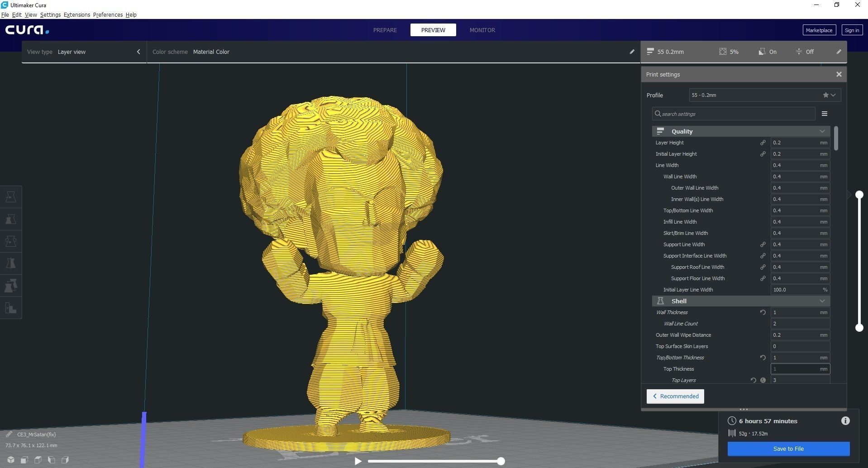868x468 pixels.
Task: Select the PREVIEW stage tab
Action: point(433,30)
